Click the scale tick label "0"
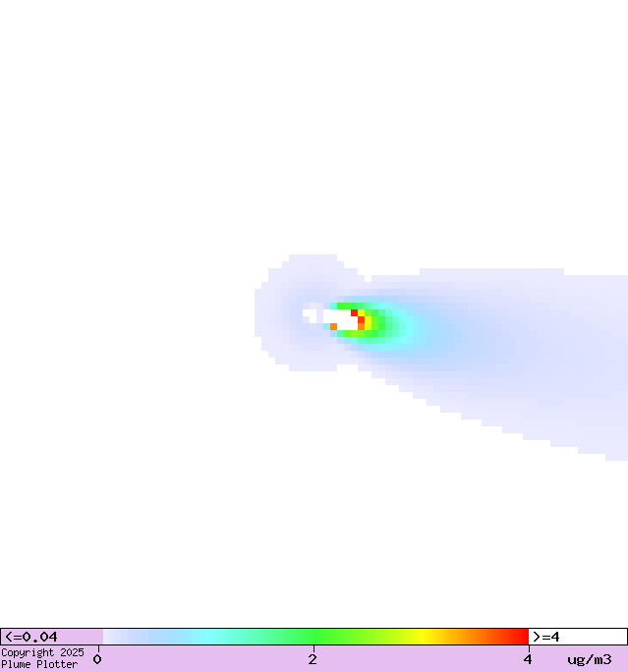Viewport: 628px width, 672px height. [97, 659]
